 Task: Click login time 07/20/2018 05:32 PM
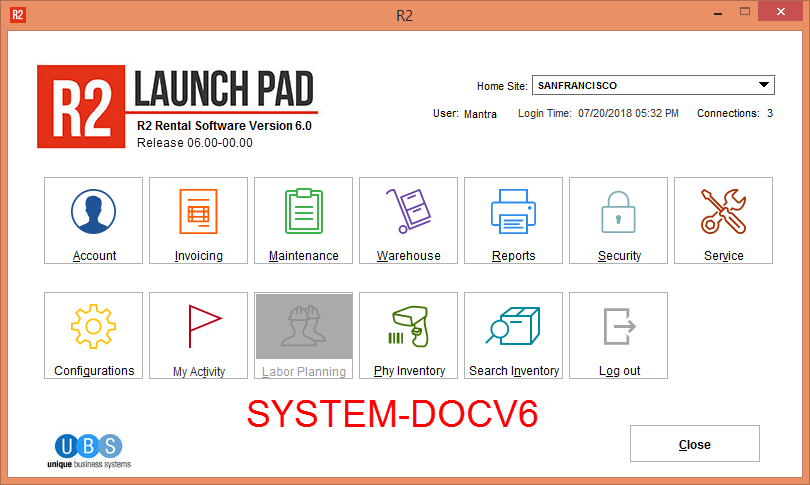628,114
